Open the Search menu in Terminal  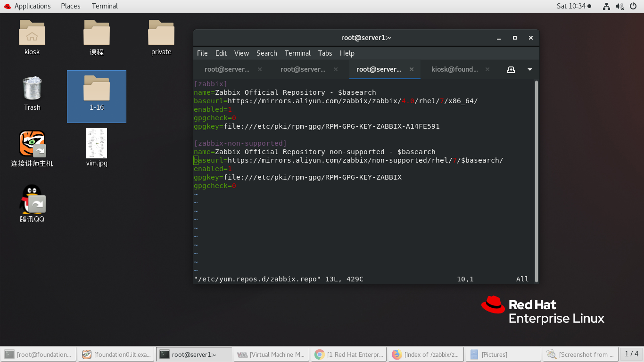coord(266,53)
